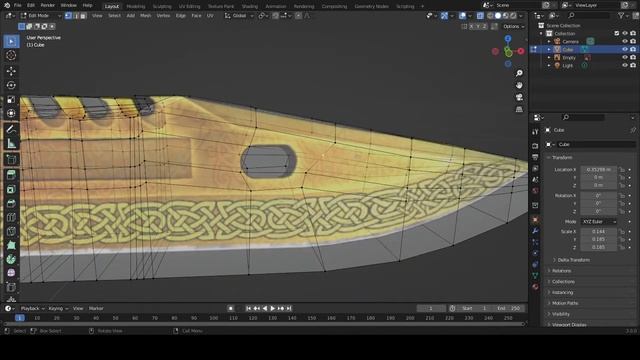This screenshot has width=640, height=360.
Task: Open the Global orientation dropdown
Action: (x=239, y=16)
